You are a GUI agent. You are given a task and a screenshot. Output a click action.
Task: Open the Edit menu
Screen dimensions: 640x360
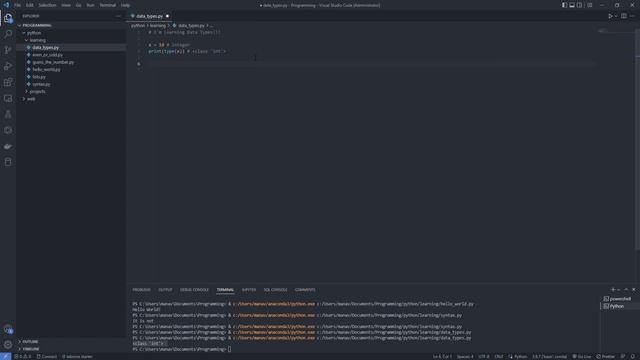30,5
